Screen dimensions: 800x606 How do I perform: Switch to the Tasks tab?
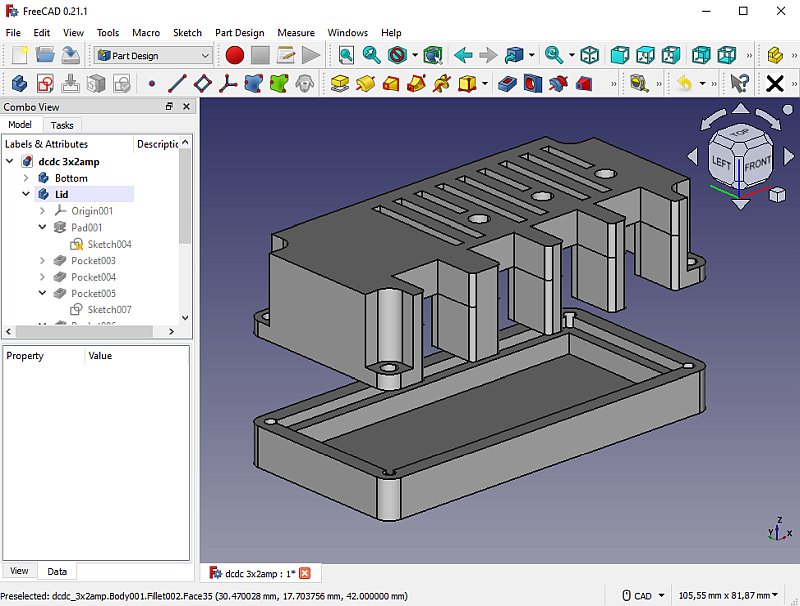click(x=62, y=125)
